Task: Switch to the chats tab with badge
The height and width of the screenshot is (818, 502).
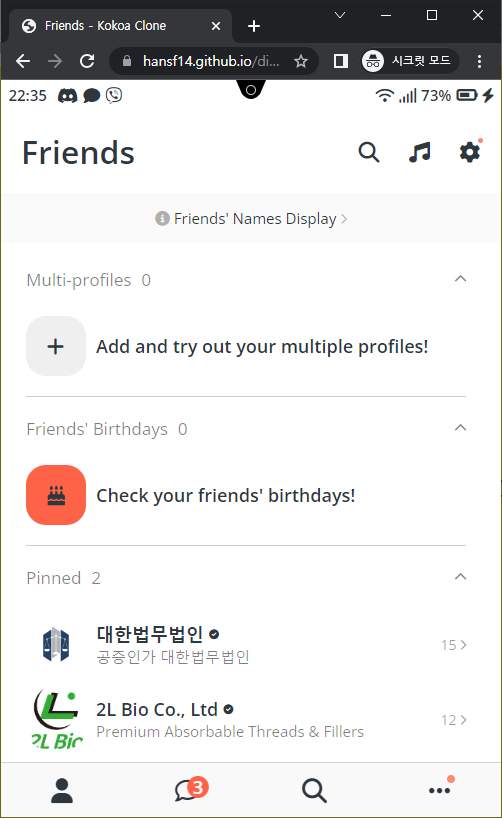Action: [191, 789]
